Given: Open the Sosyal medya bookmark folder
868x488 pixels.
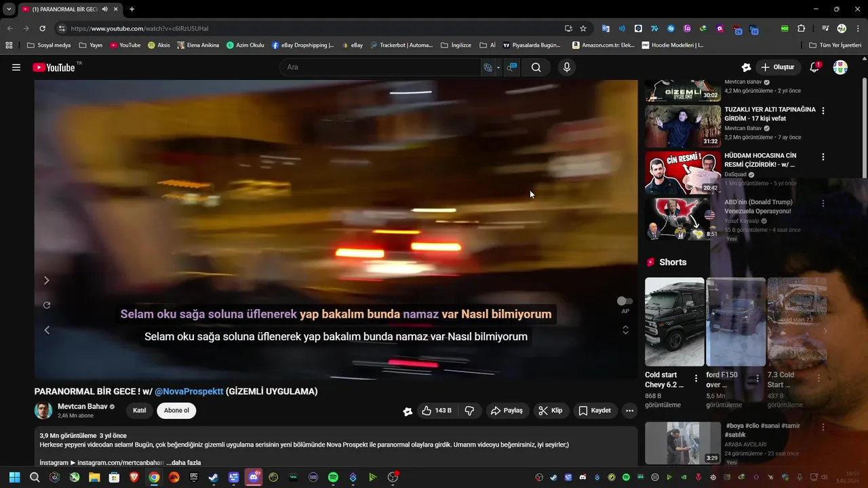Looking at the screenshot, I should 48,45.
